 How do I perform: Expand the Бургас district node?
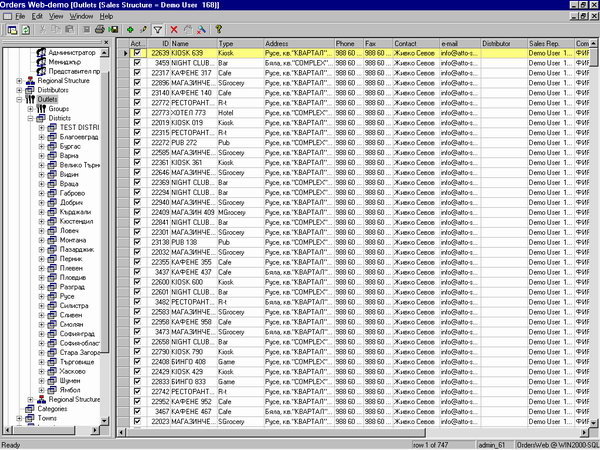(41, 147)
